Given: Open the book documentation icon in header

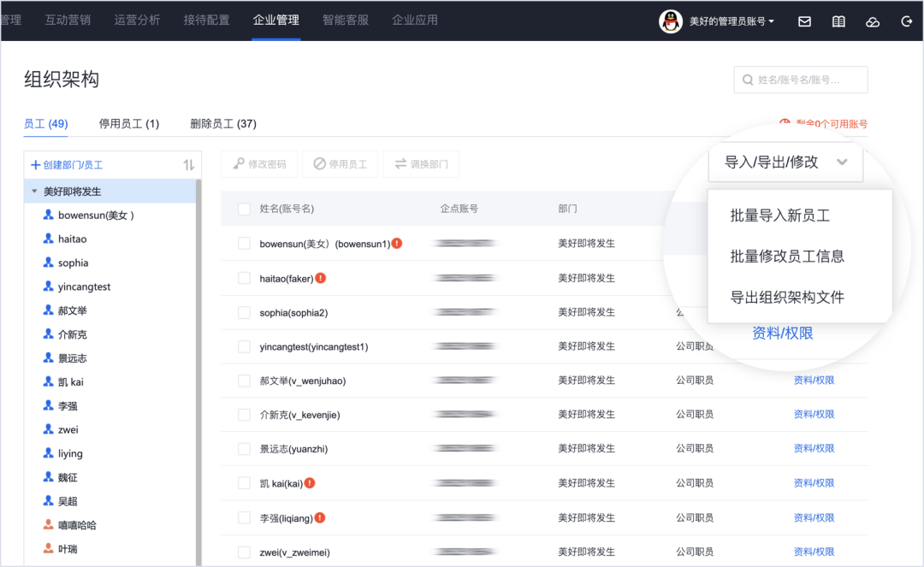Looking at the screenshot, I should pyautogui.click(x=838, y=21).
